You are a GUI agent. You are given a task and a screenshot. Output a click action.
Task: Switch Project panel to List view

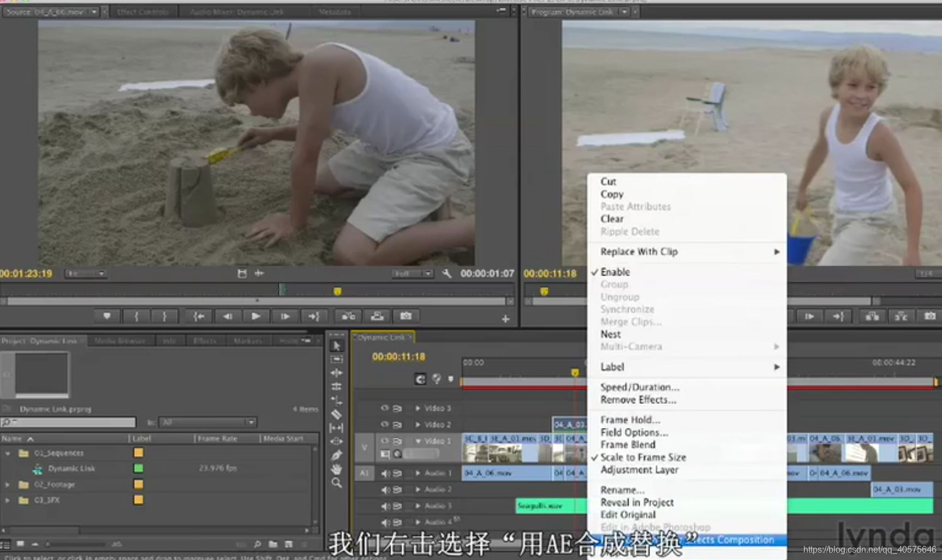[x=5, y=544]
